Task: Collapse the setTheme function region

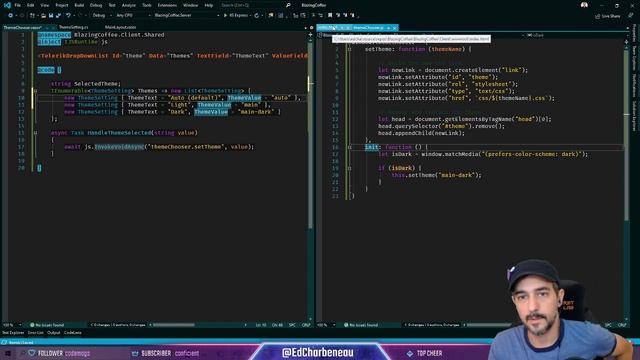Action: coord(349,49)
